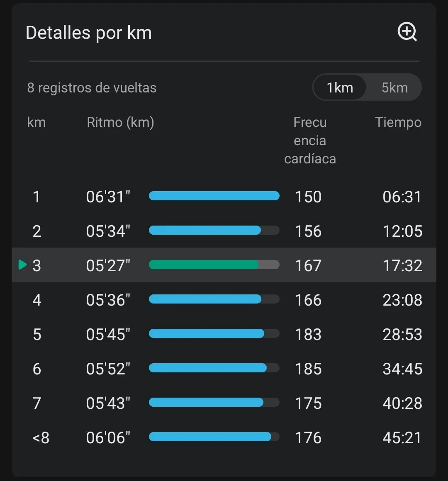
Task: Click the "Ritmo (km)" column header
Action: click(x=120, y=122)
